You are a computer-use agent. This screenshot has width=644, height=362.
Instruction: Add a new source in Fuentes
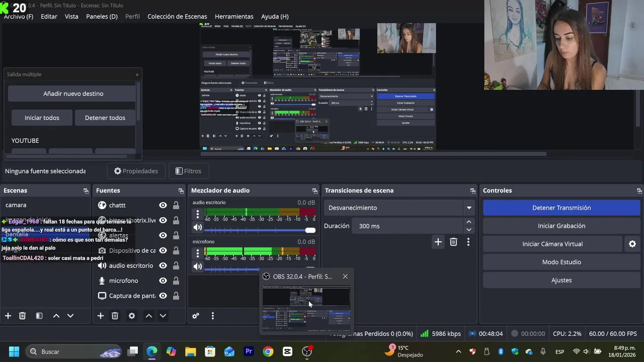pyautogui.click(x=101, y=316)
